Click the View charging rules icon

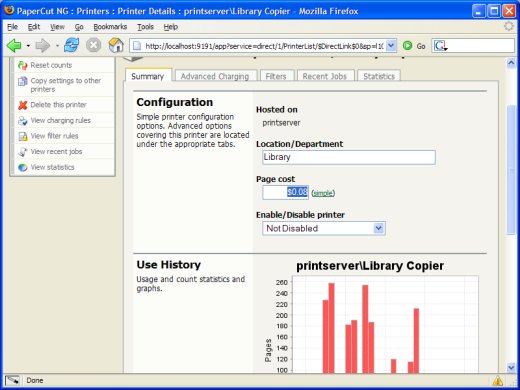click(x=22, y=121)
